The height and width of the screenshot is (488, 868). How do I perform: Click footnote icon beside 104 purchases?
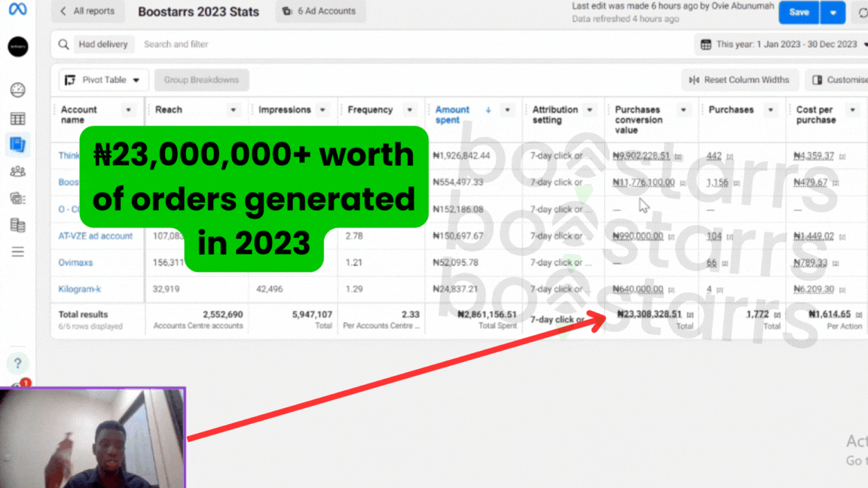click(x=730, y=236)
